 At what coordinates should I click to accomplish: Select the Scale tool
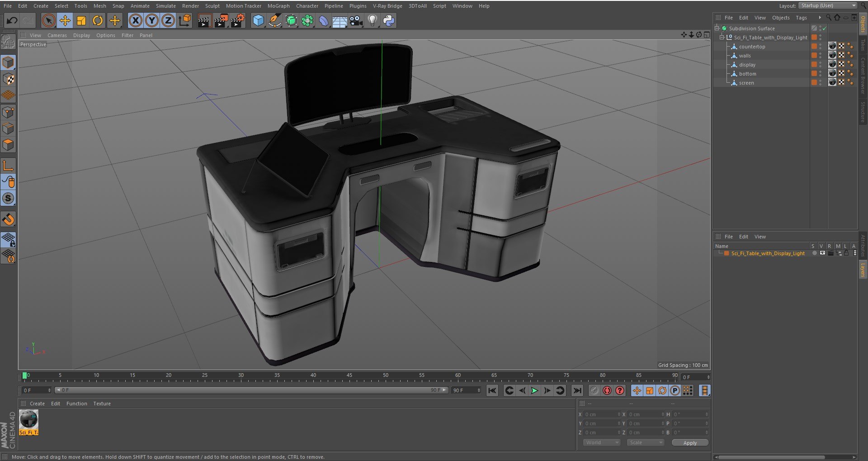(81, 20)
